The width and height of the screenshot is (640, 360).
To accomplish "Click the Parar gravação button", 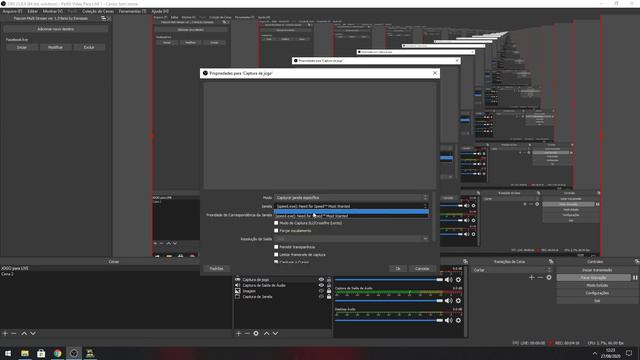I will [593, 278].
